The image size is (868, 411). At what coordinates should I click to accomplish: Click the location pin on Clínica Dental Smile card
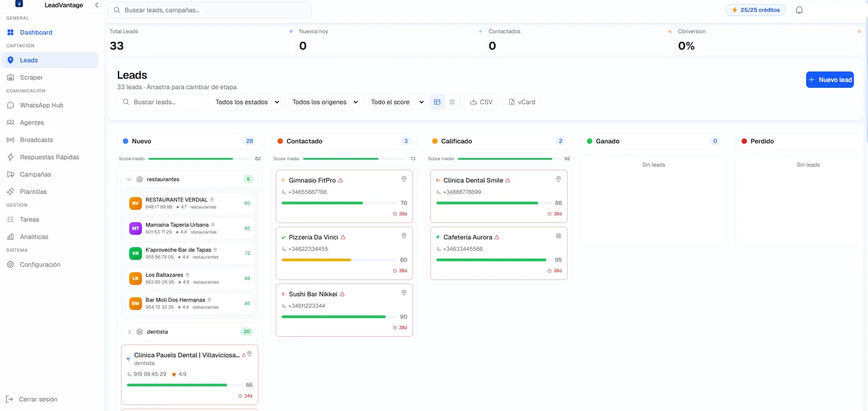[x=558, y=179]
